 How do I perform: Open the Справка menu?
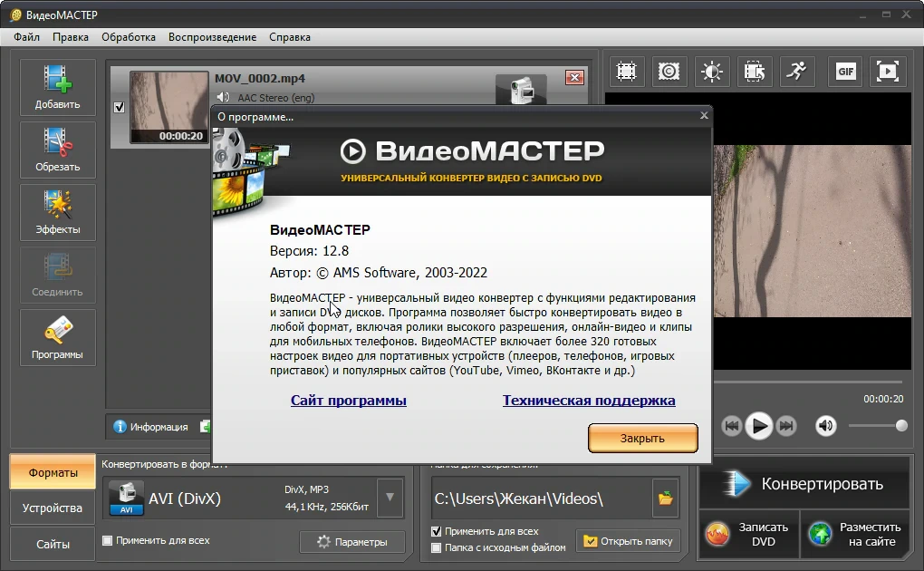pos(289,37)
